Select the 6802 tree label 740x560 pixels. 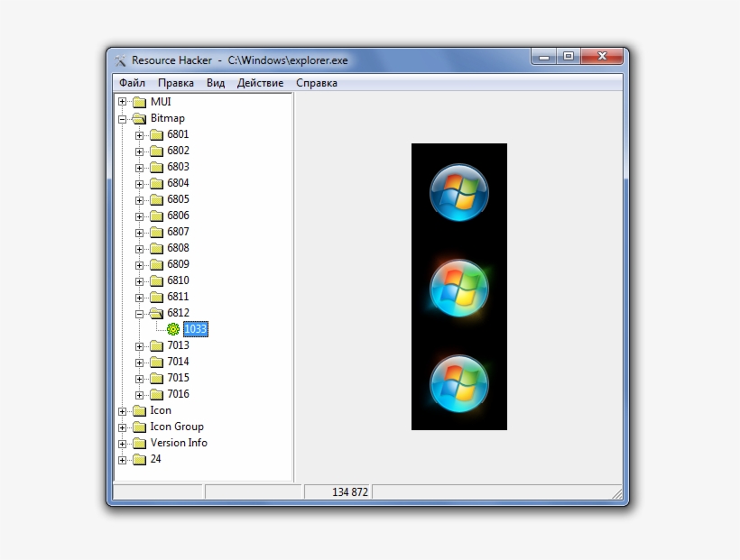pyautogui.click(x=178, y=151)
